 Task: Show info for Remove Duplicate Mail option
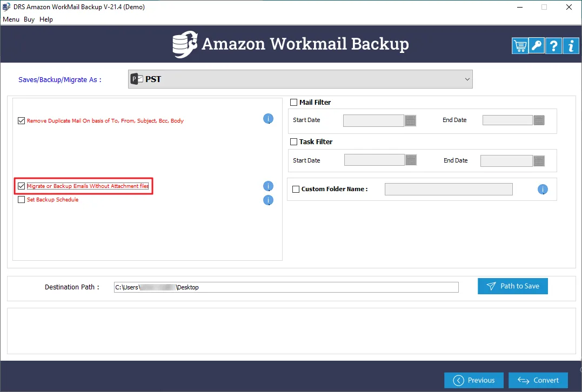pos(268,119)
